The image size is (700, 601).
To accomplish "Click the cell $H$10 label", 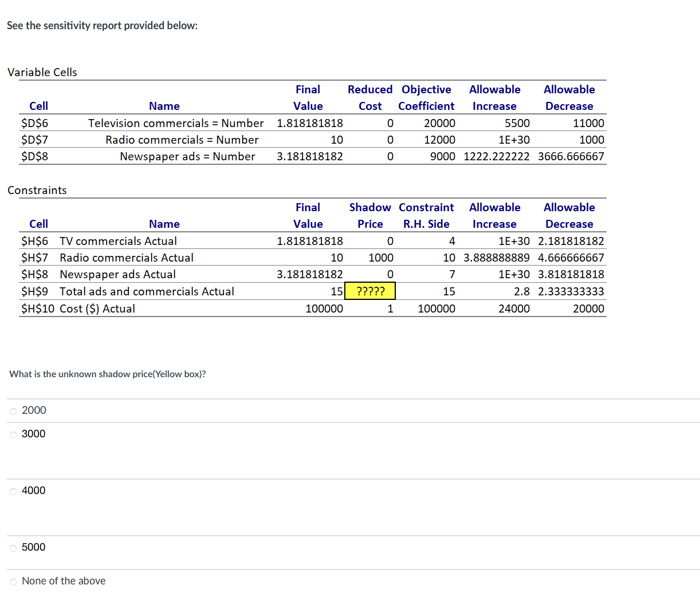I will click(38, 309).
